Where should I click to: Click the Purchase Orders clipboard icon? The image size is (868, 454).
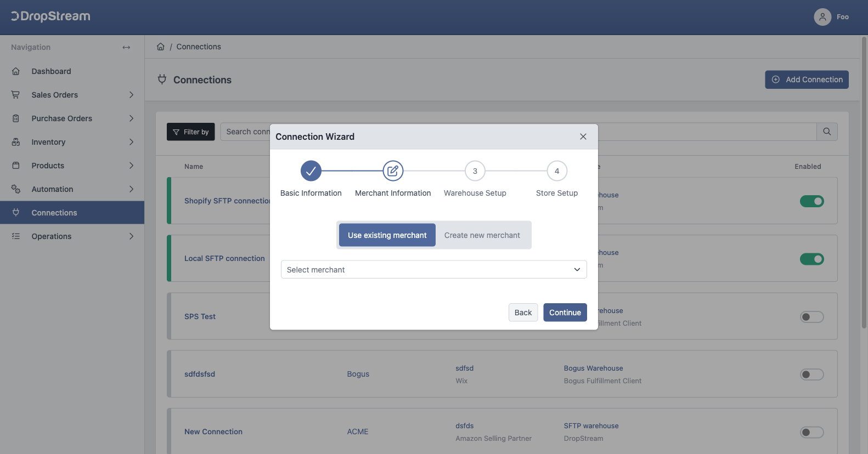16,118
